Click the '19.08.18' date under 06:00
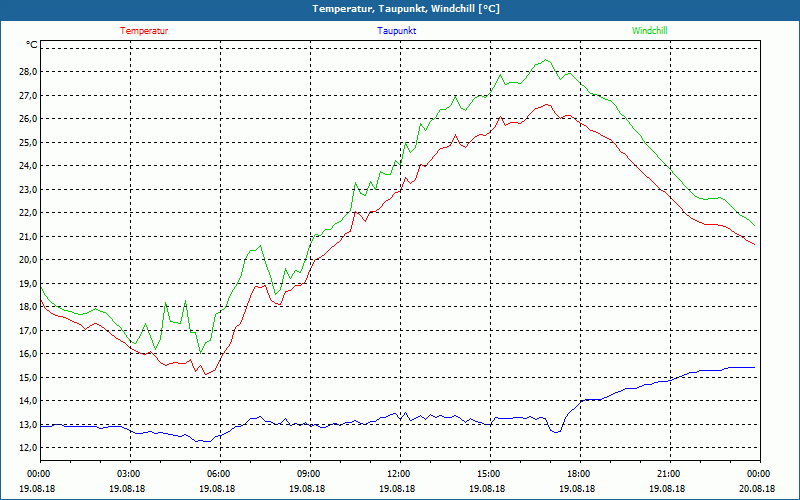 (217, 488)
